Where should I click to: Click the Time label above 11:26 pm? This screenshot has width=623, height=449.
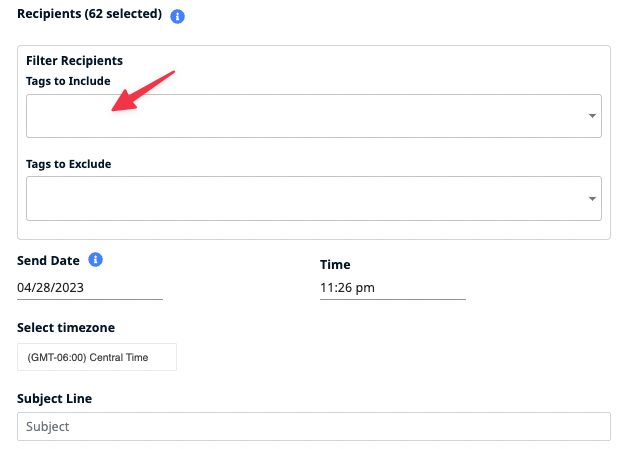point(335,265)
